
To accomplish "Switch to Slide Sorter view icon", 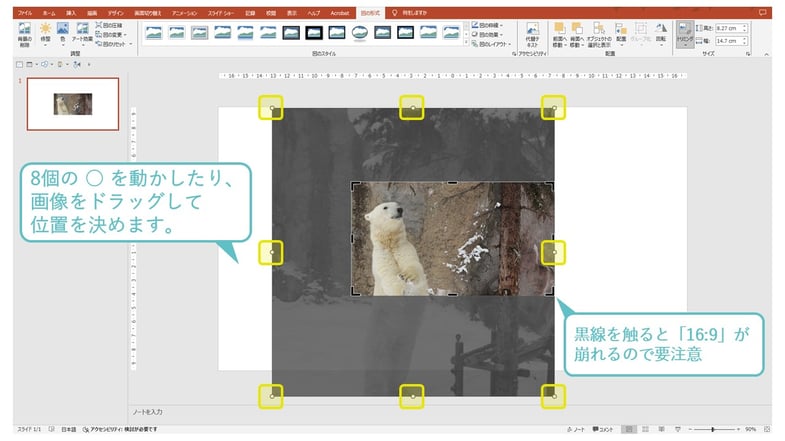I will pos(645,429).
